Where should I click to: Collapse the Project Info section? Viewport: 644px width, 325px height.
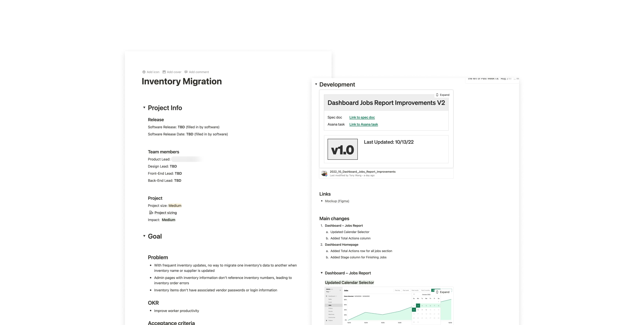[x=144, y=107]
